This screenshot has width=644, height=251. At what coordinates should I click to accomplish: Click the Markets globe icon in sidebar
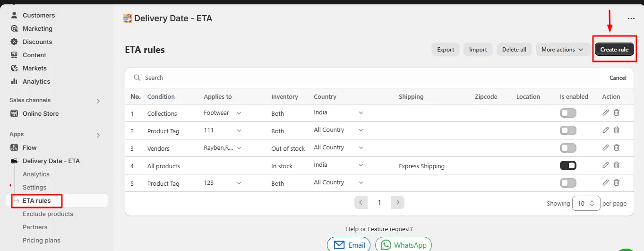click(x=14, y=68)
